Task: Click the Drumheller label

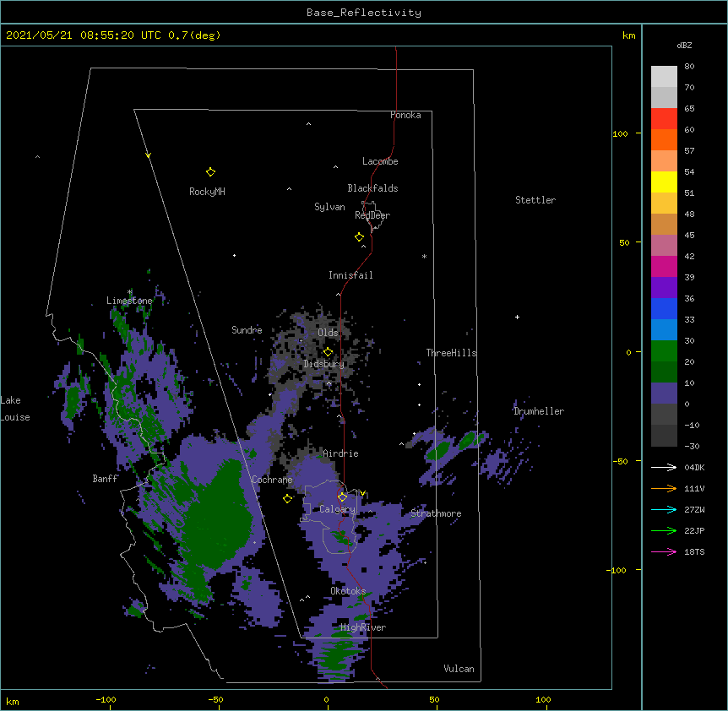Action: coord(539,411)
